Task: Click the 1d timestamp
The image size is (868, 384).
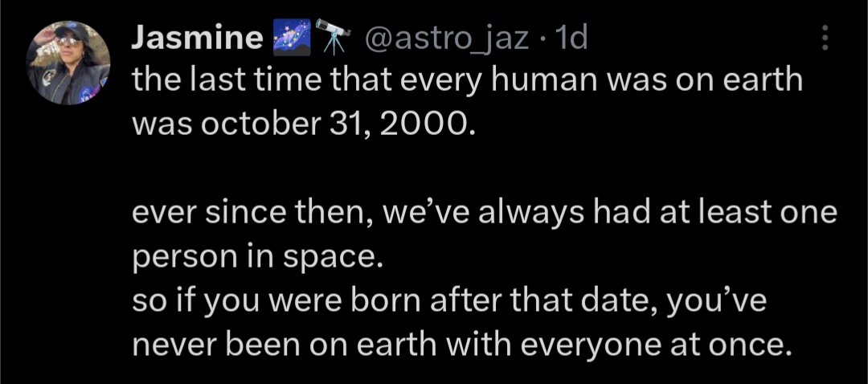Action: (x=571, y=38)
